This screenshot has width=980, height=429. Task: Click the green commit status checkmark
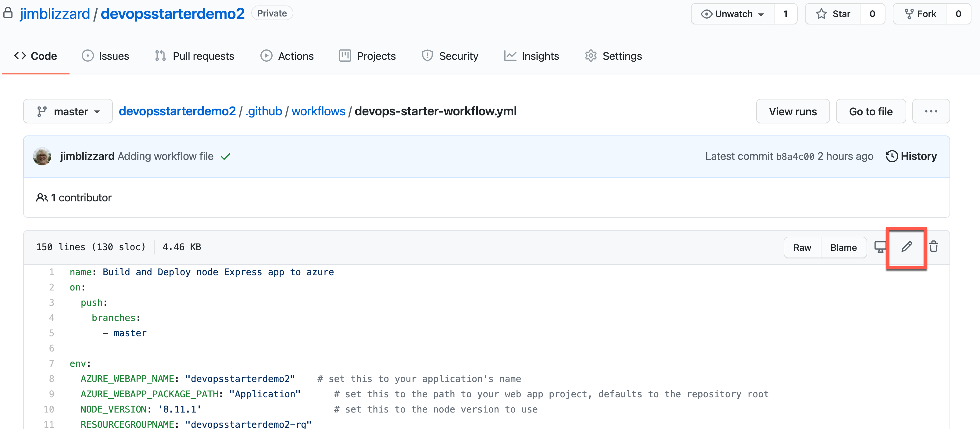tap(226, 157)
